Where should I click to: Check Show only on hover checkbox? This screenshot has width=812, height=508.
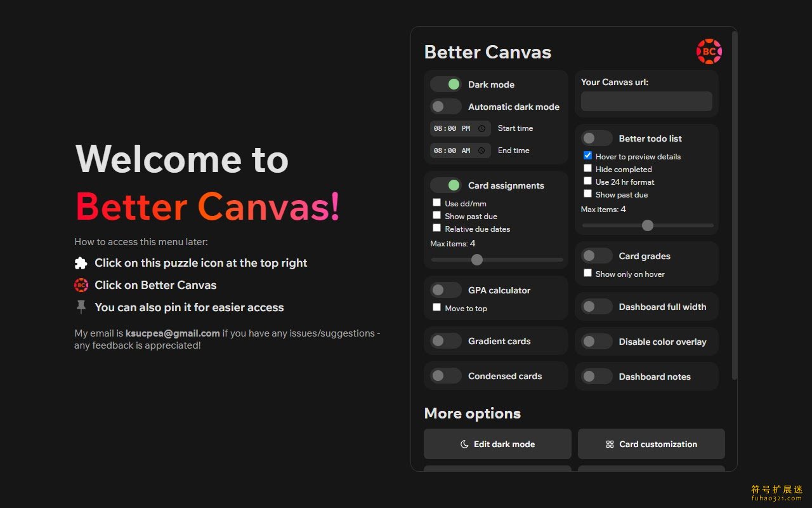pos(587,273)
